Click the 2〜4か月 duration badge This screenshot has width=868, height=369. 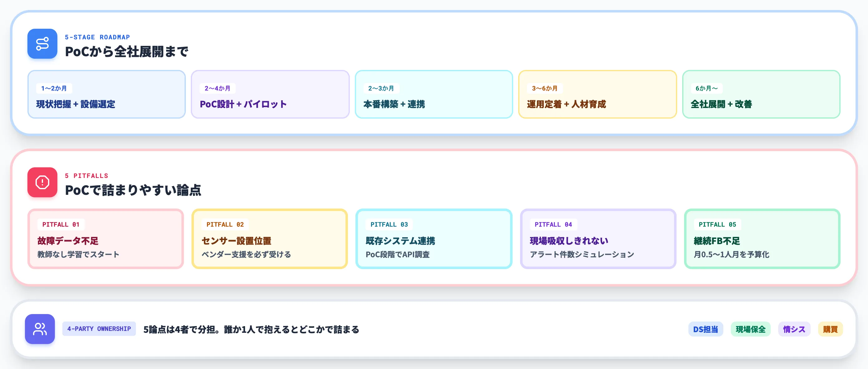point(217,88)
